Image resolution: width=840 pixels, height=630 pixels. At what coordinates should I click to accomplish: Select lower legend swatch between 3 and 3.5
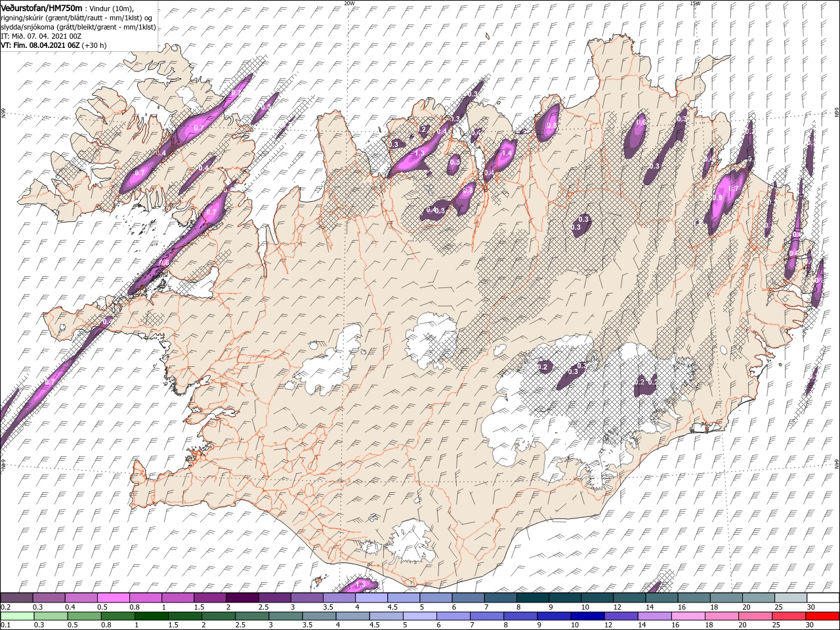286,616
